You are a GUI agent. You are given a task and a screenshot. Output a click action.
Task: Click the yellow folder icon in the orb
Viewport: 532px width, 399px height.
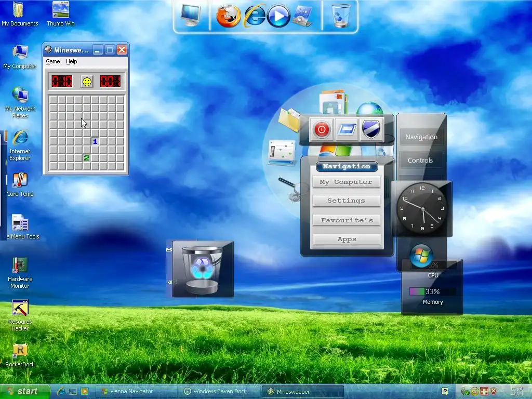[x=288, y=119]
